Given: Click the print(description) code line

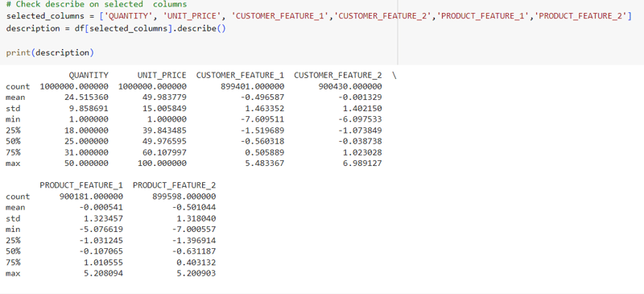Looking at the screenshot, I should 50,52.
